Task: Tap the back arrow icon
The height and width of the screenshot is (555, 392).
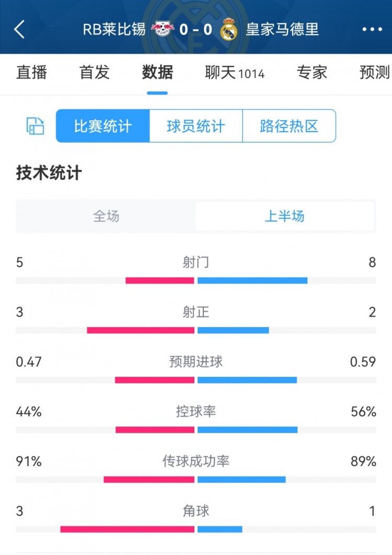Action: 19,29
